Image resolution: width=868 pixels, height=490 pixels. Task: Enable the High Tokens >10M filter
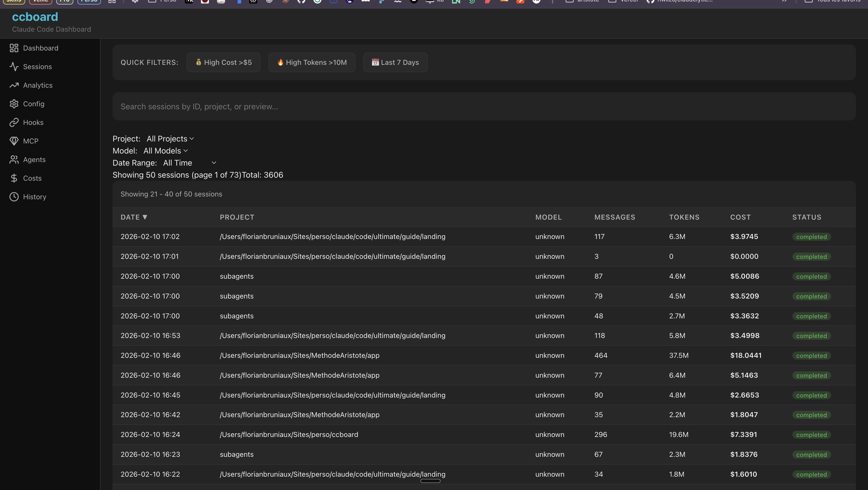[312, 62]
